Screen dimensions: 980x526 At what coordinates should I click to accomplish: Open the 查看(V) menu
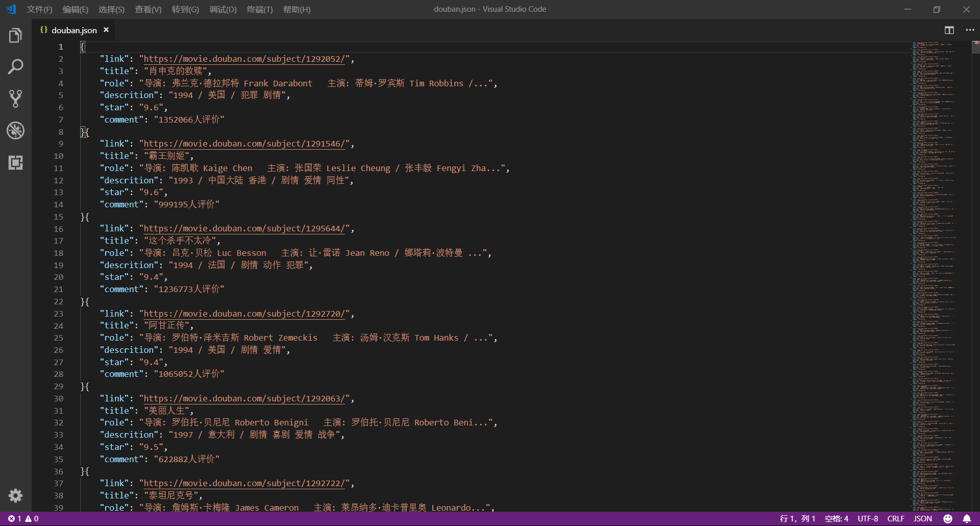[148, 9]
